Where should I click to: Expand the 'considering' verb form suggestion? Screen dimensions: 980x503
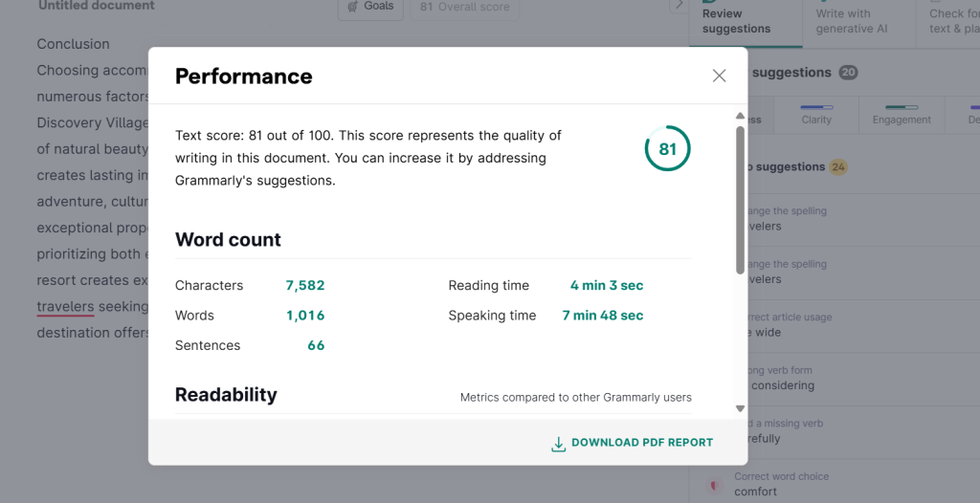pos(785,378)
